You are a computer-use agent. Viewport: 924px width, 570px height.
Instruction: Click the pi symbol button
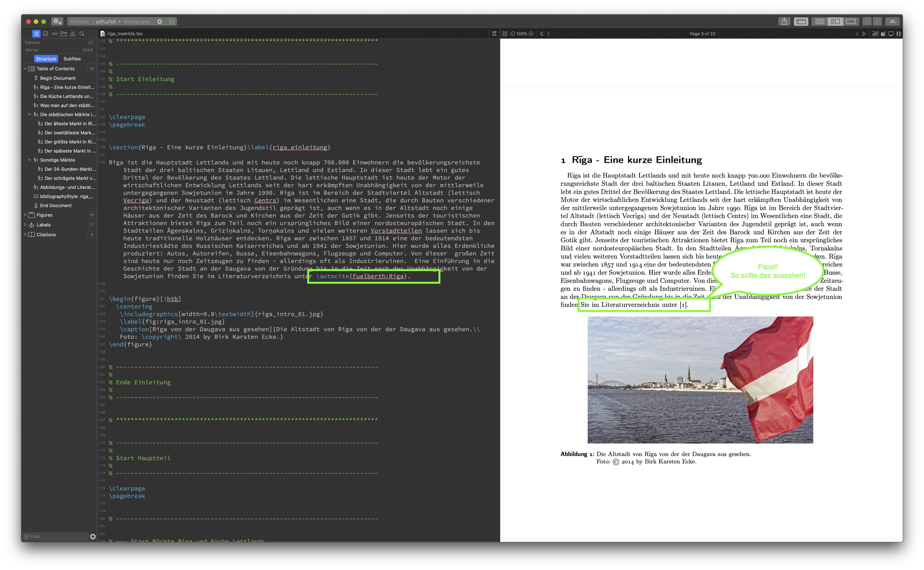pyautogui.click(x=494, y=34)
